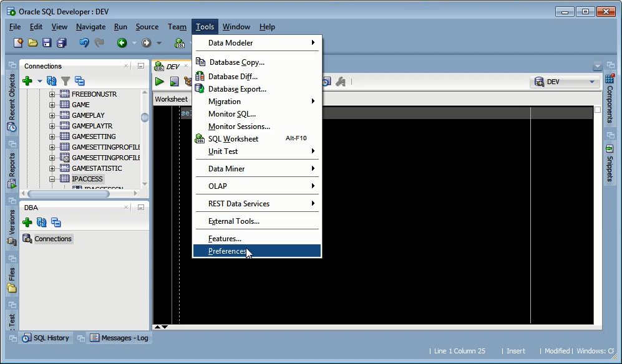This screenshot has height=364, width=622.
Task: Choose Monitor Sessions menu item
Action: [256, 127]
